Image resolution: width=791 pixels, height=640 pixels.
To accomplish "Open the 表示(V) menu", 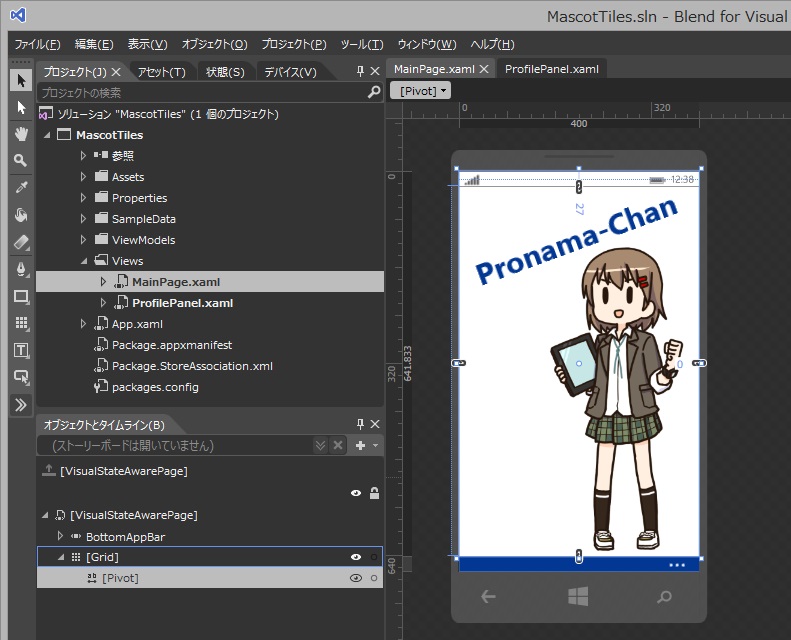I will 147,44.
